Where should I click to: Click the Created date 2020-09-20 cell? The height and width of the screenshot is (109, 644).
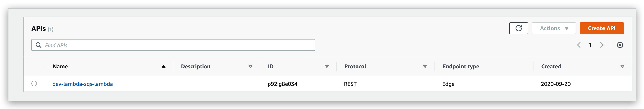[x=556, y=84]
